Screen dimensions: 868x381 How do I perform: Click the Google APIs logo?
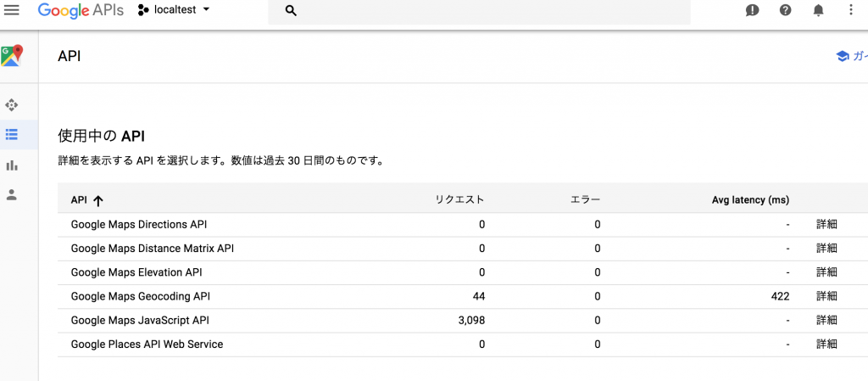pyautogui.click(x=81, y=10)
